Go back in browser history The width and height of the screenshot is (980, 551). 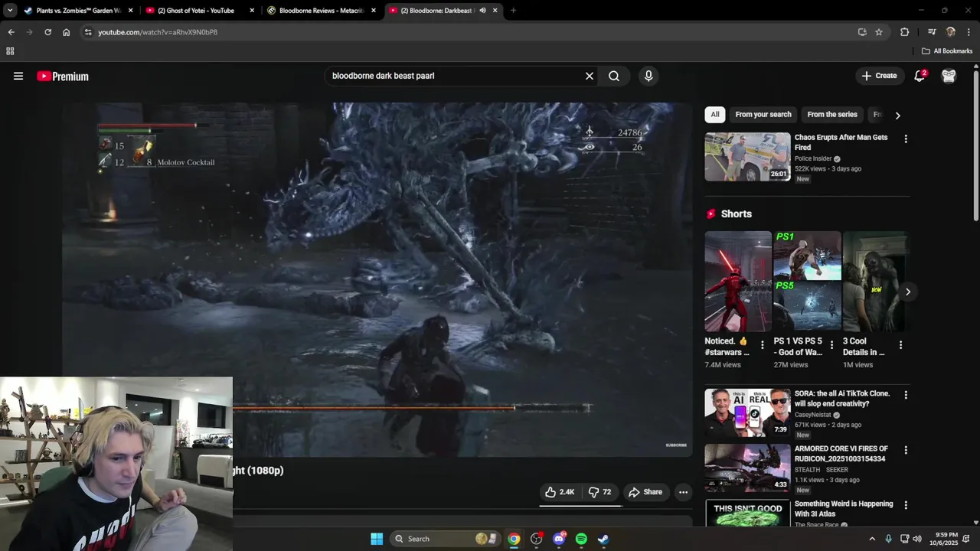(x=11, y=32)
